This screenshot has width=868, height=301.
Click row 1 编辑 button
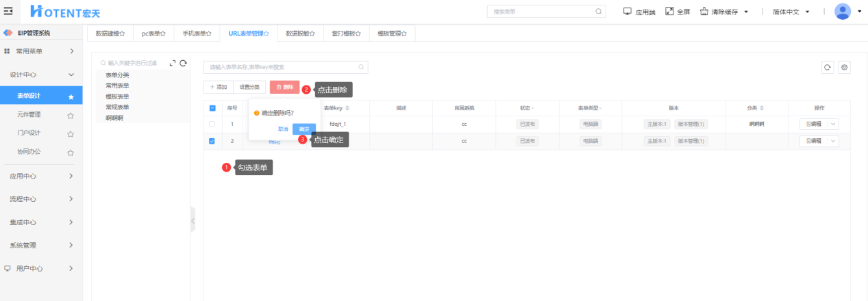pos(814,124)
